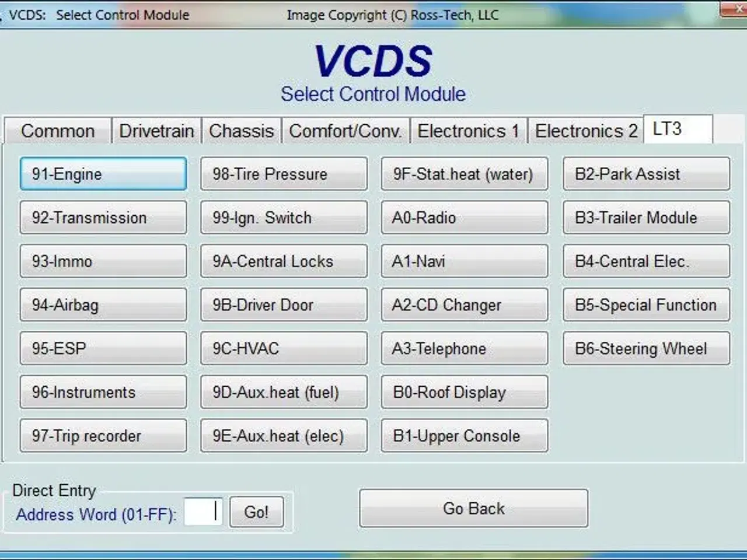The image size is (747, 560).
Task: Select the A2-CD Changer module
Action: (465, 304)
